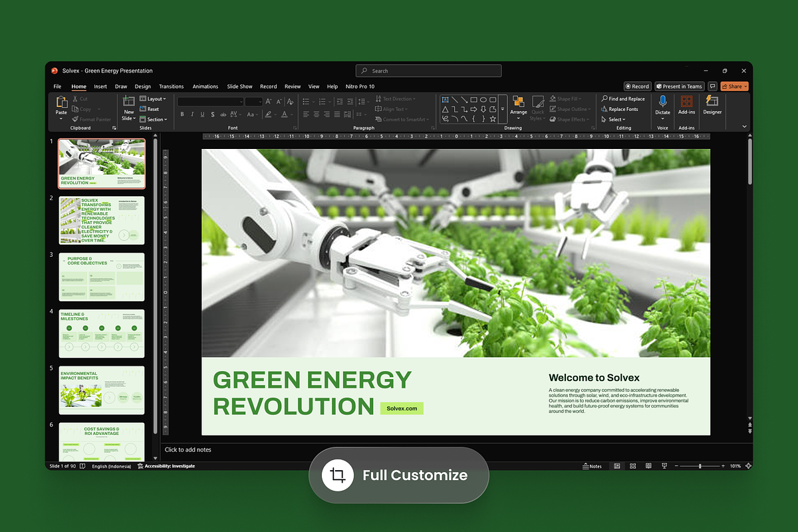Switch to the Design tab

[142, 86]
